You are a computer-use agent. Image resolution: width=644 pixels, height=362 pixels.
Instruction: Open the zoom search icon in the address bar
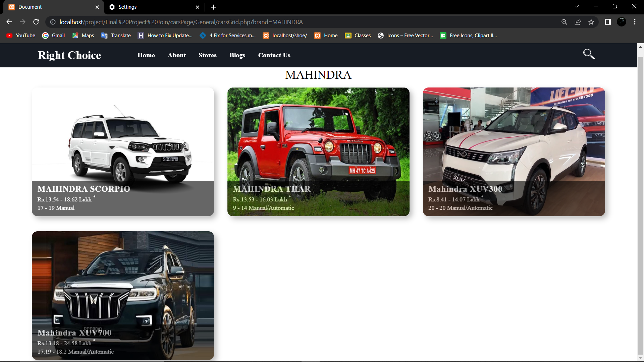pos(564,22)
